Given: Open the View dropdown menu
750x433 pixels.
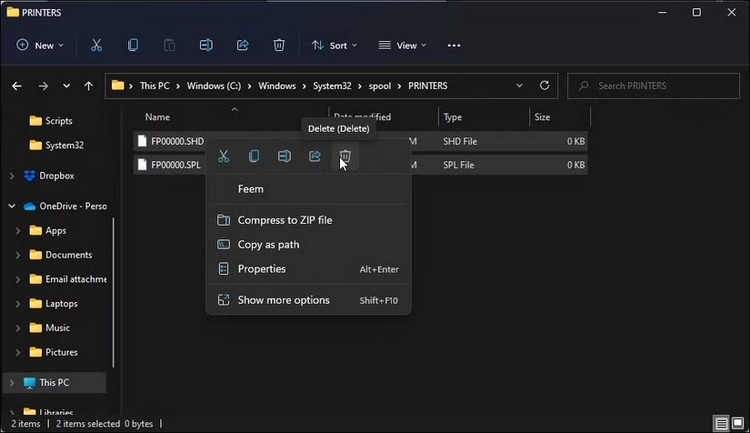Looking at the screenshot, I should click(402, 45).
